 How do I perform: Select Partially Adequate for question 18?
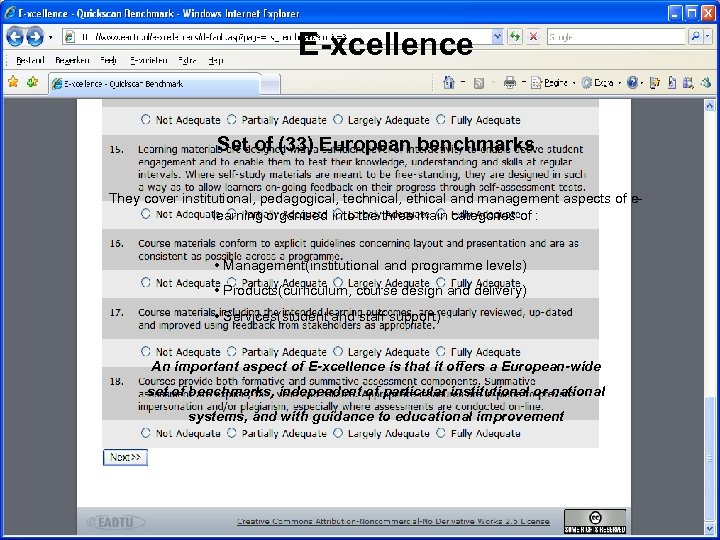pos(231,433)
